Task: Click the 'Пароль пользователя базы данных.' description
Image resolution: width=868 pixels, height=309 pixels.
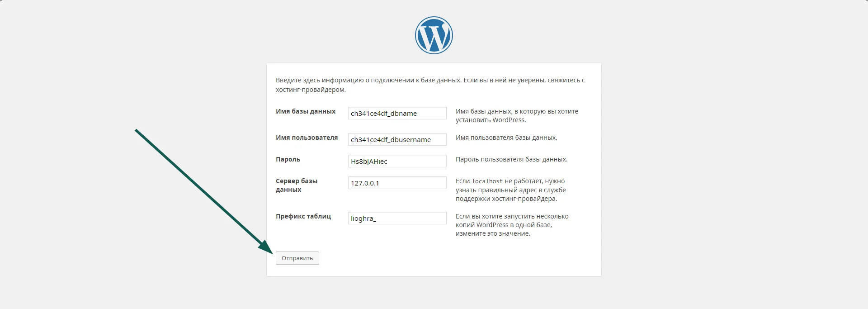Action: pos(512,159)
